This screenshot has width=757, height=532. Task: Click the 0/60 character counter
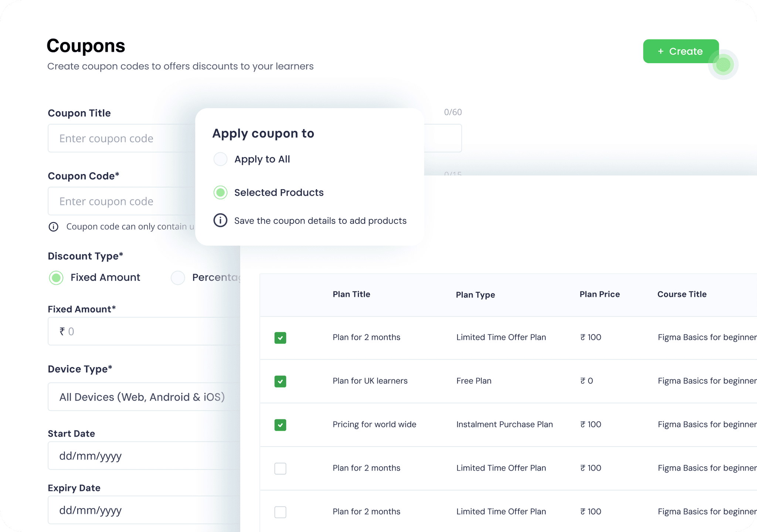pos(453,112)
